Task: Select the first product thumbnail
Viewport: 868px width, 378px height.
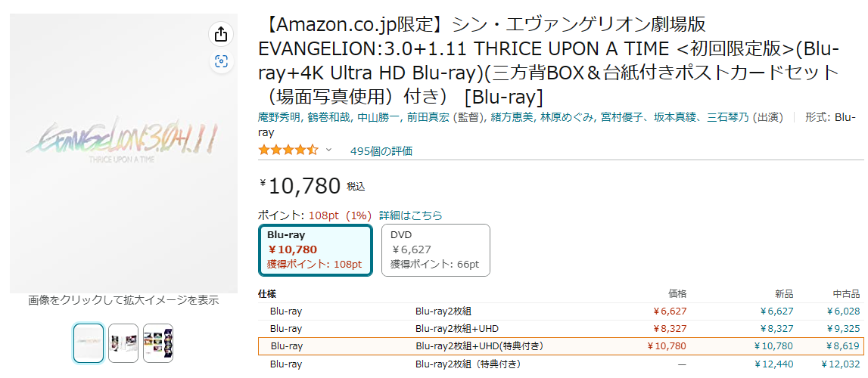Action: tap(89, 343)
